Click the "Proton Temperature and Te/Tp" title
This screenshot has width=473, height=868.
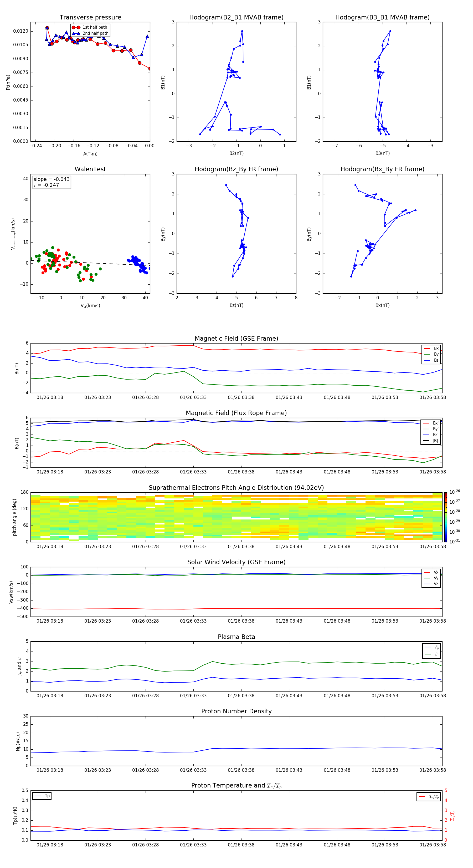pos(236,786)
